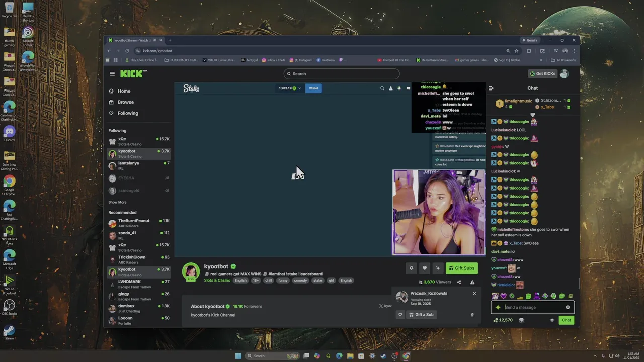Click the green Chat send button
The width and height of the screenshot is (644, 362).
click(x=567, y=320)
